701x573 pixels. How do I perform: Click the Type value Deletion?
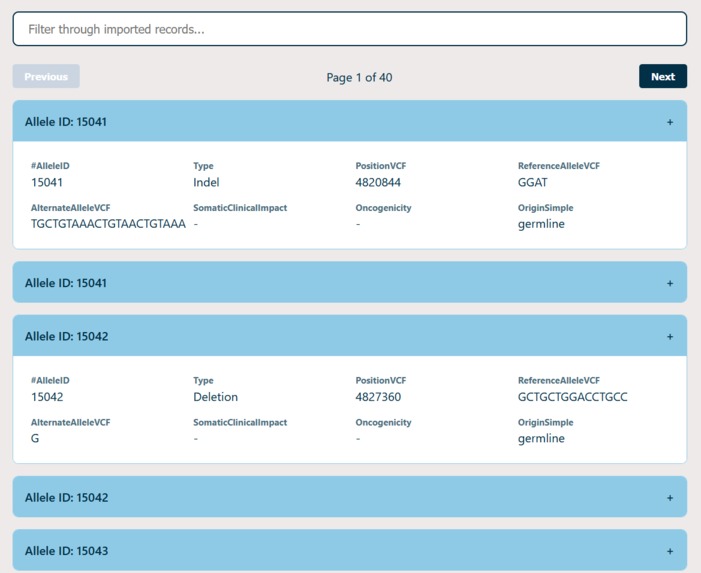(215, 397)
